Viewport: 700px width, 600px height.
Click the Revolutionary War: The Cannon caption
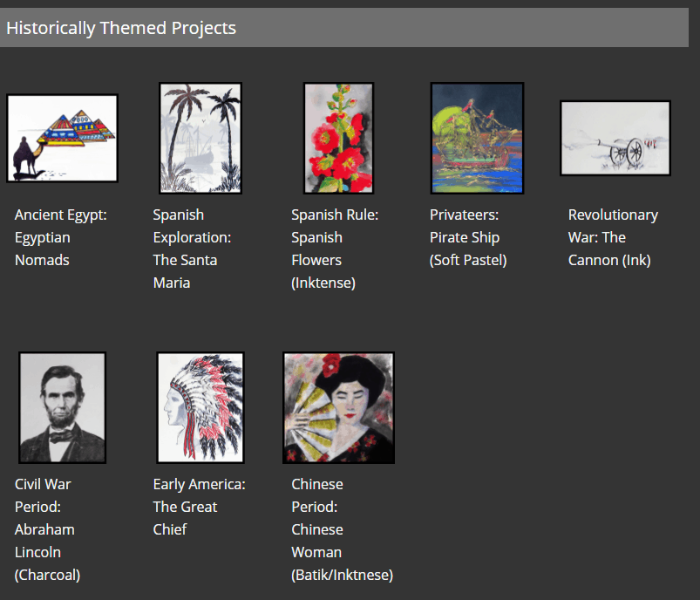(613, 237)
